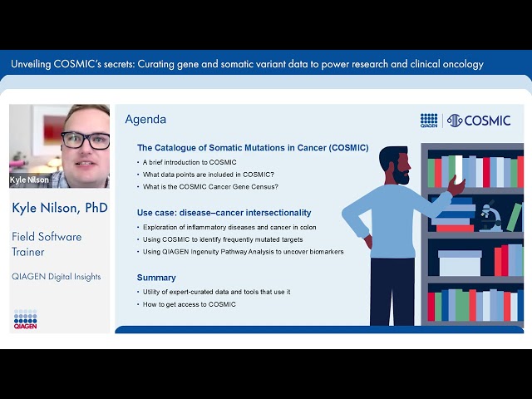Click bullet 'How to get access to COSMIC'
Image resolution: width=532 pixels, height=399 pixels.
point(189,304)
